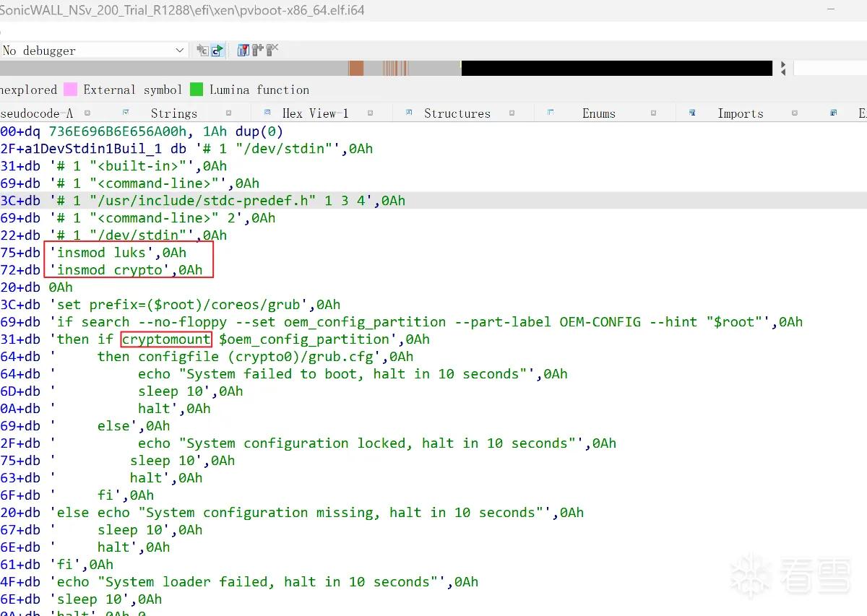Click the green Lumina function legend swatch
This screenshot has height=616, width=867.
pyautogui.click(x=197, y=90)
